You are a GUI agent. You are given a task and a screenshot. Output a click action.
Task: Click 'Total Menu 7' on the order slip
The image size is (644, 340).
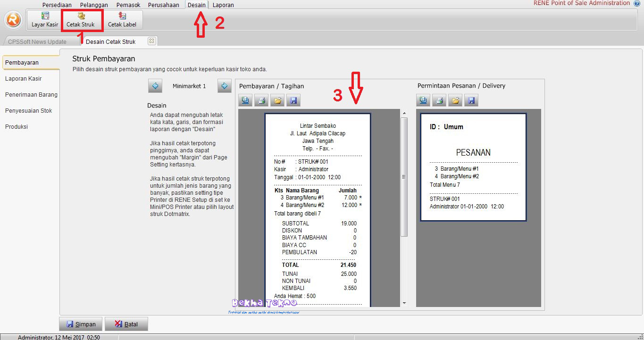tap(445, 185)
